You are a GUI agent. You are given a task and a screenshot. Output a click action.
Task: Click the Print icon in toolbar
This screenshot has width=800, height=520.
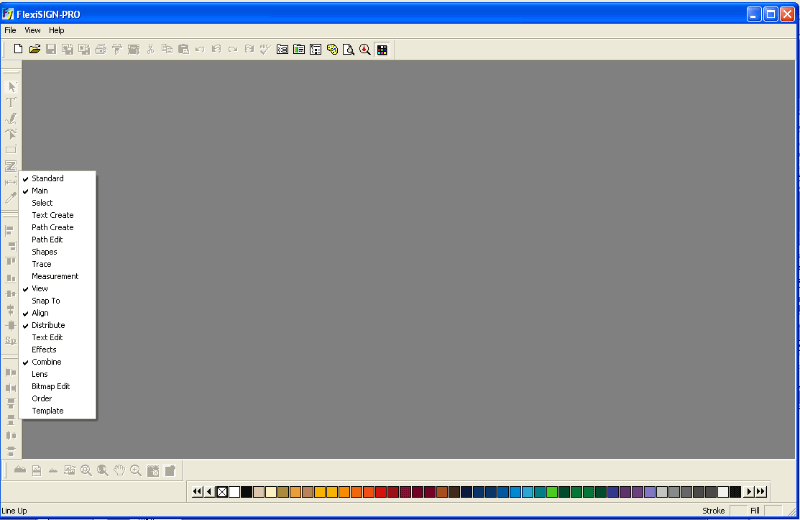coord(101,49)
